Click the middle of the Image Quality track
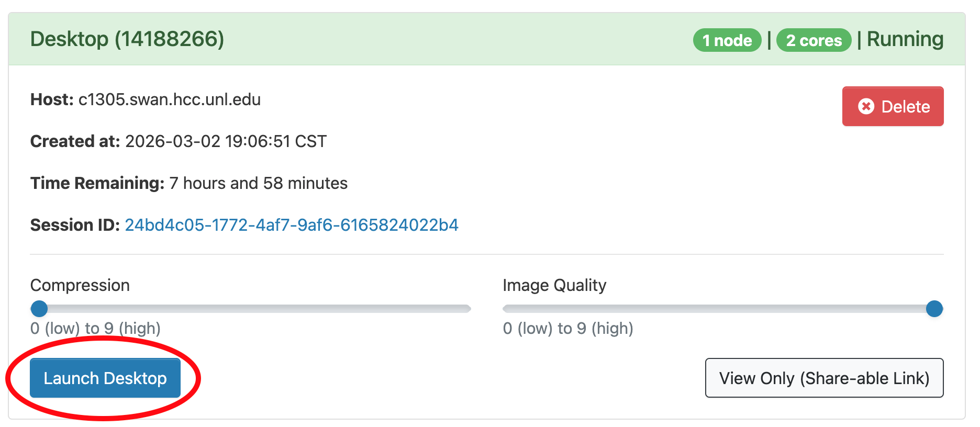The width and height of the screenshot is (980, 427). coord(722,309)
